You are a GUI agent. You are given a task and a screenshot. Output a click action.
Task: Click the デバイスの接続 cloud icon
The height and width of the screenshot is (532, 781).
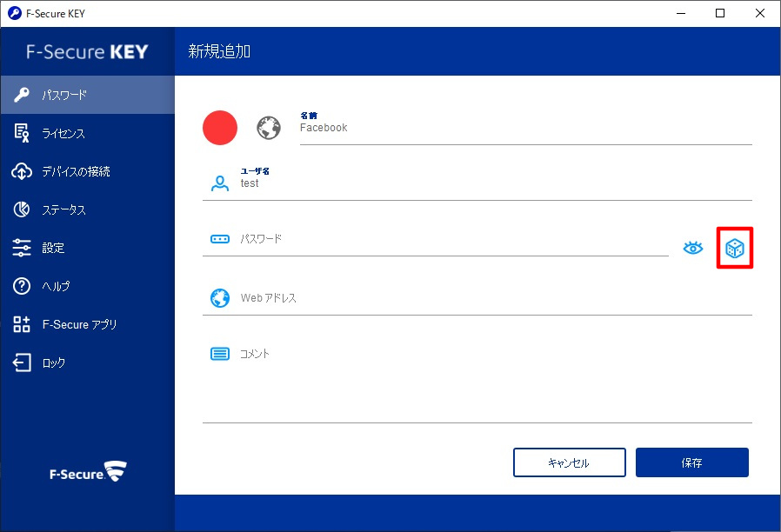click(x=22, y=171)
